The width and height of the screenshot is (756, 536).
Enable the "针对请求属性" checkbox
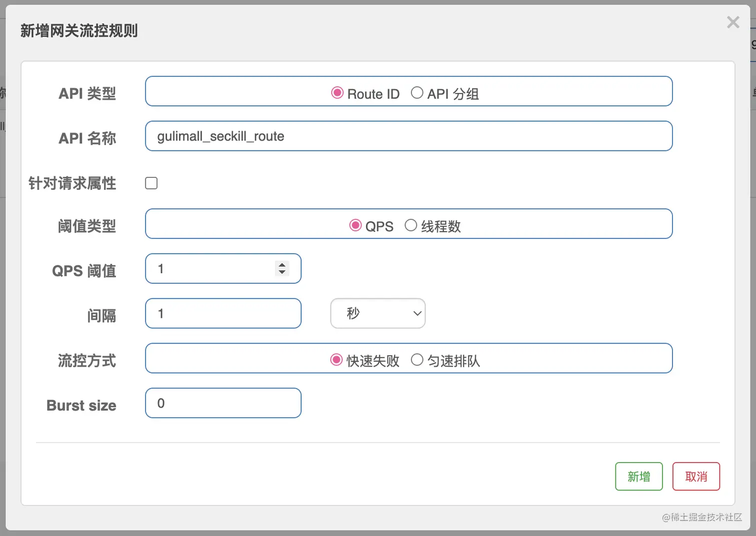[151, 183]
